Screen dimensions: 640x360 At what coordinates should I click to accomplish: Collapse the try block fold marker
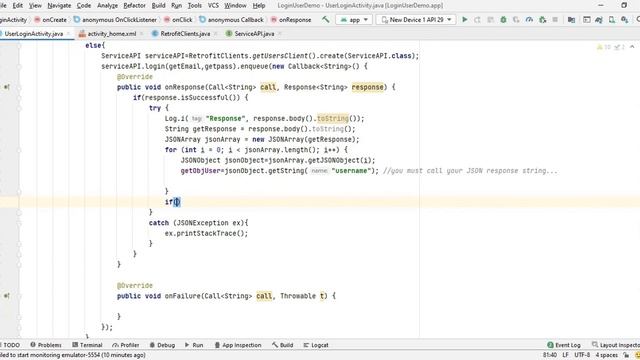click(19, 108)
